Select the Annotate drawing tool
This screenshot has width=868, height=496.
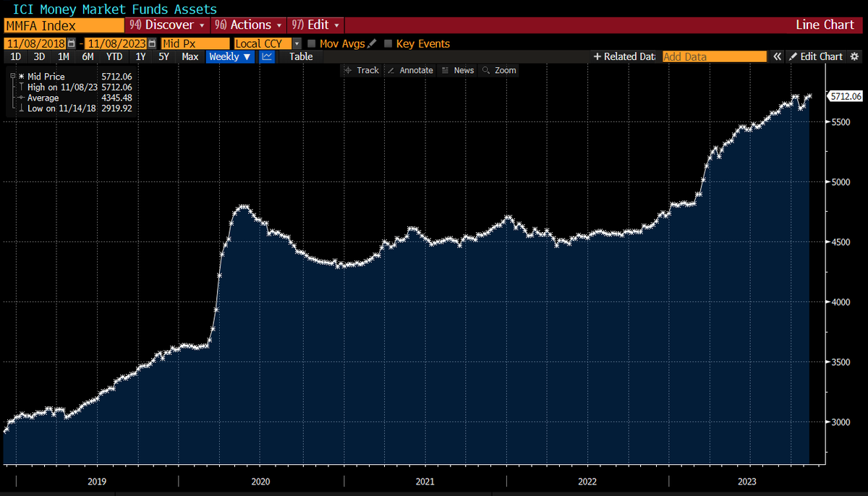click(x=410, y=70)
